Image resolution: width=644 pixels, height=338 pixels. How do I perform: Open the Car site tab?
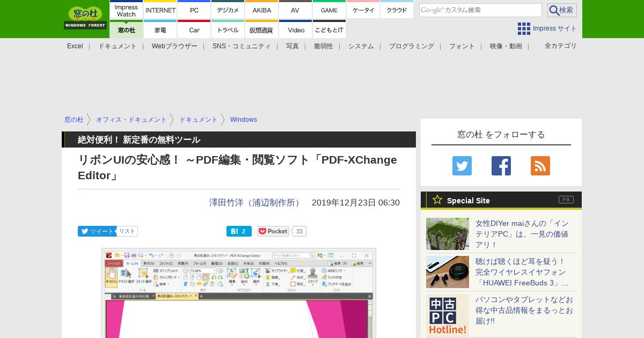click(x=194, y=30)
